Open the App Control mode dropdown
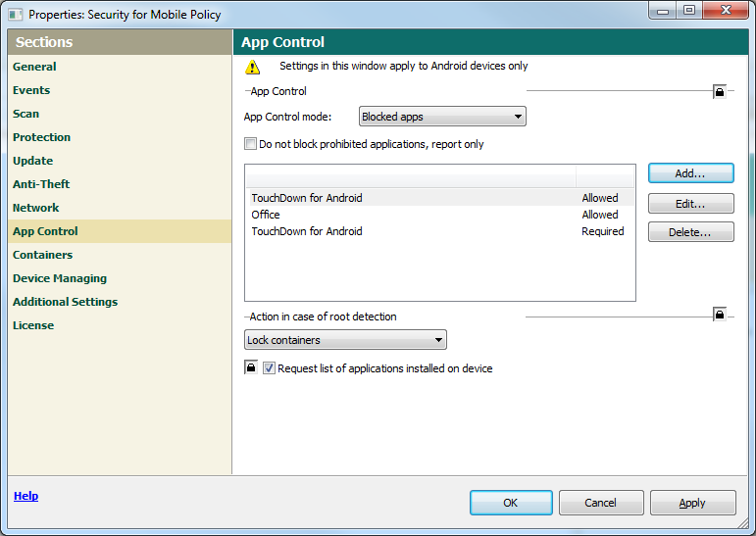 point(442,117)
